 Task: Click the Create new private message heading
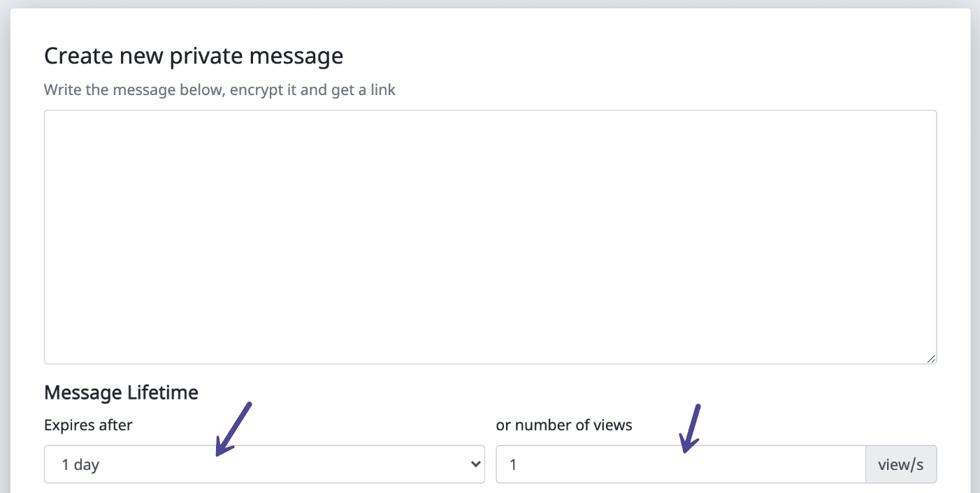(x=194, y=55)
